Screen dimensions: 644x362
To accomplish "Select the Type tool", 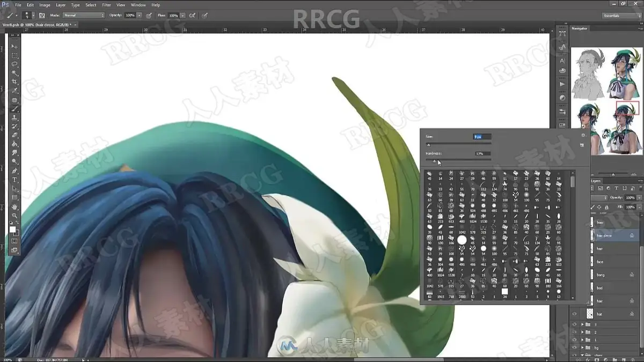I will pos(14,179).
